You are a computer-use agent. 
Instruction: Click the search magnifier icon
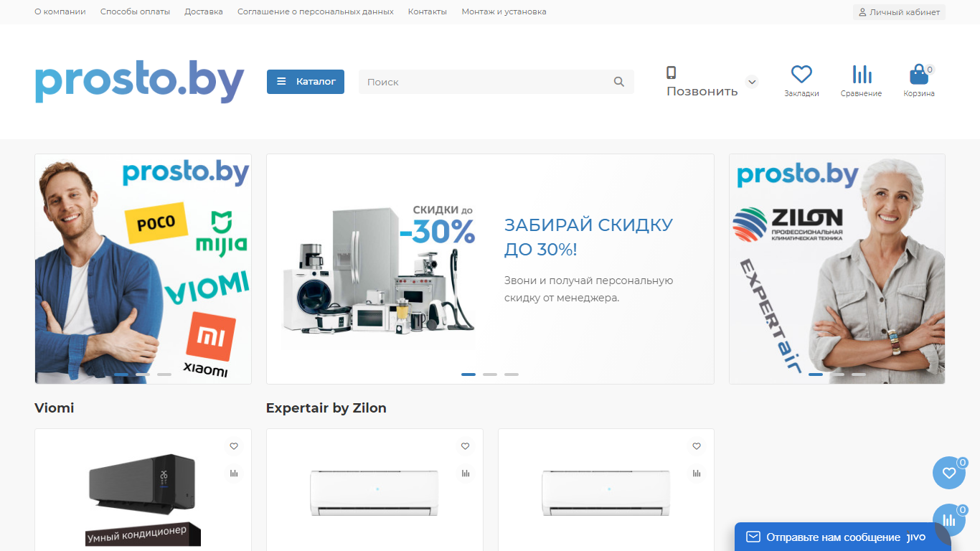click(619, 82)
